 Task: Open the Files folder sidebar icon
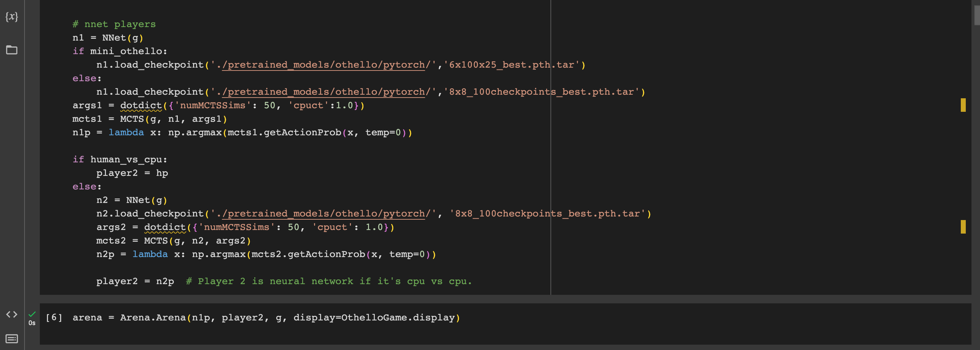click(12, 50)
